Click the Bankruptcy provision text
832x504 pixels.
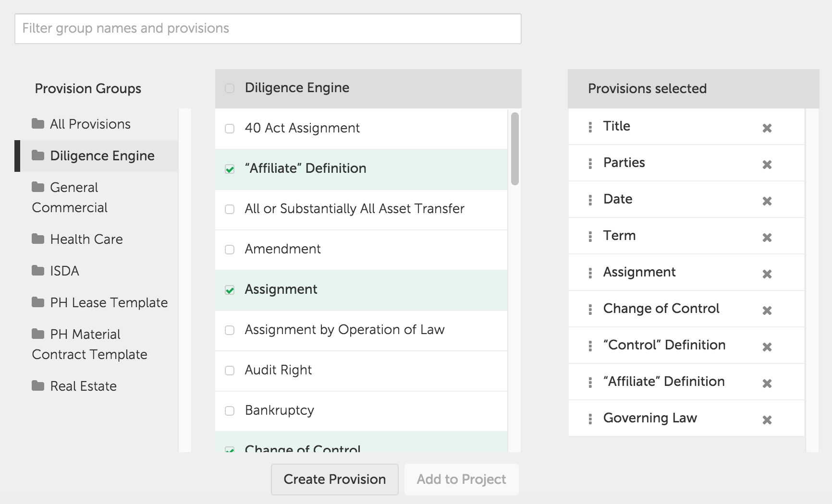(280, 410)
